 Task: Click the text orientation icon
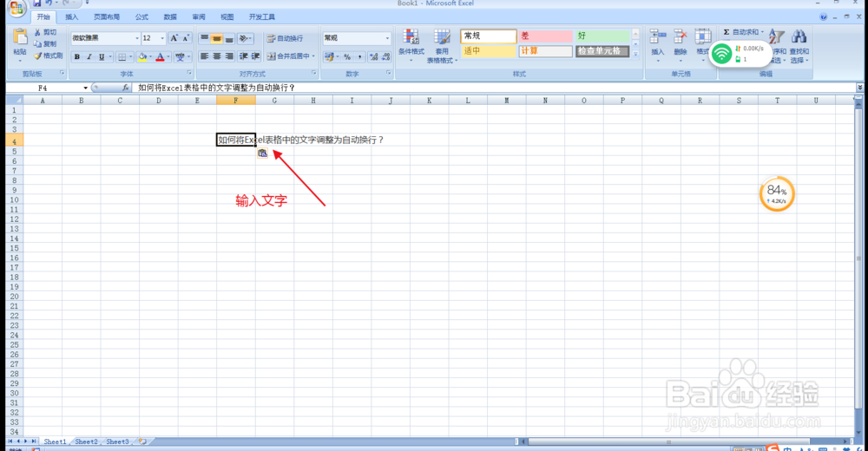coord(243,38)
